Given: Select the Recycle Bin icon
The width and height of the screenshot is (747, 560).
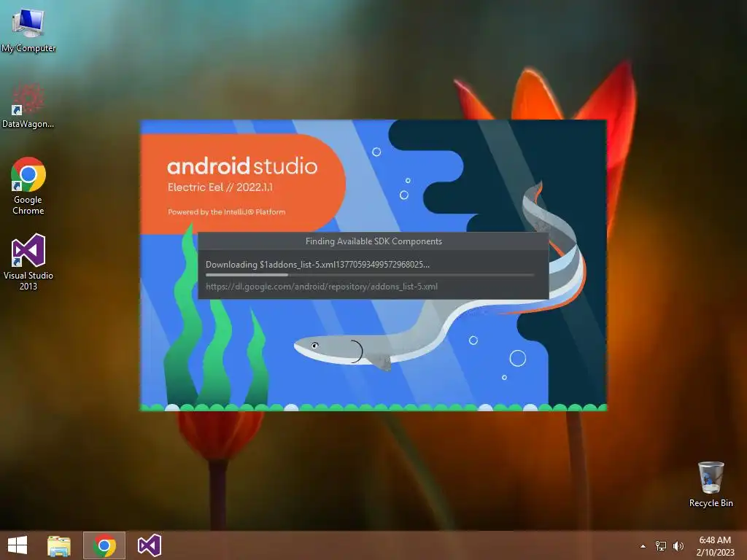Looking at the screenshot, I should [x=711, y=484].
